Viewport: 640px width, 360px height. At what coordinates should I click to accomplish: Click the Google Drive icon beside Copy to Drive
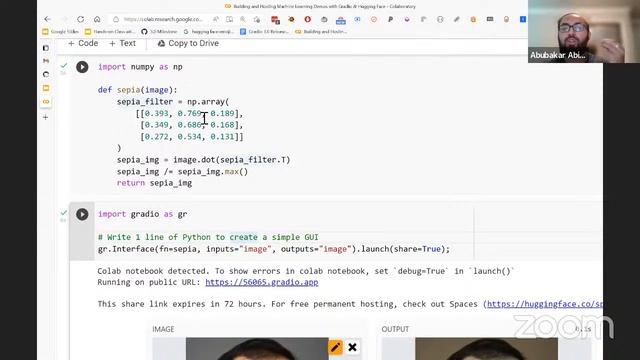(x=161, y=43)
